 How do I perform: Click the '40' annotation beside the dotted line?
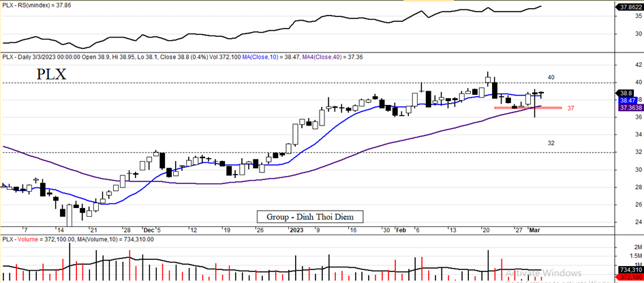pos(551,77)
